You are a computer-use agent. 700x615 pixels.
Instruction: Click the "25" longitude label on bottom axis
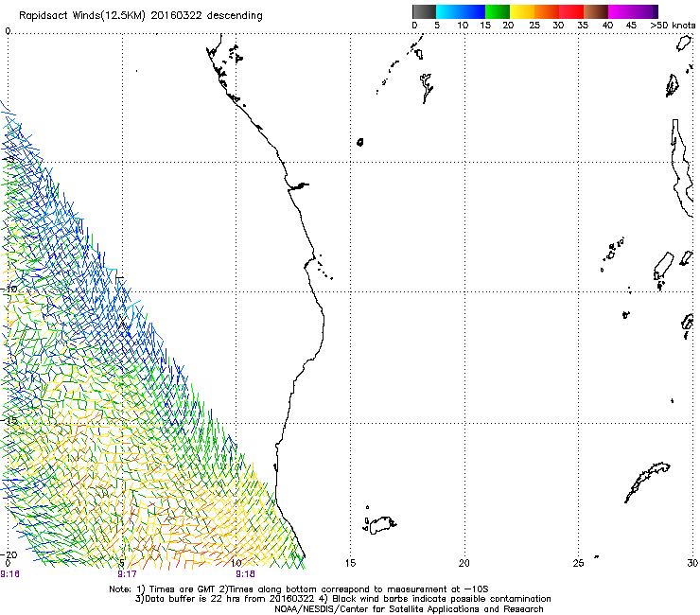[578, 563]
